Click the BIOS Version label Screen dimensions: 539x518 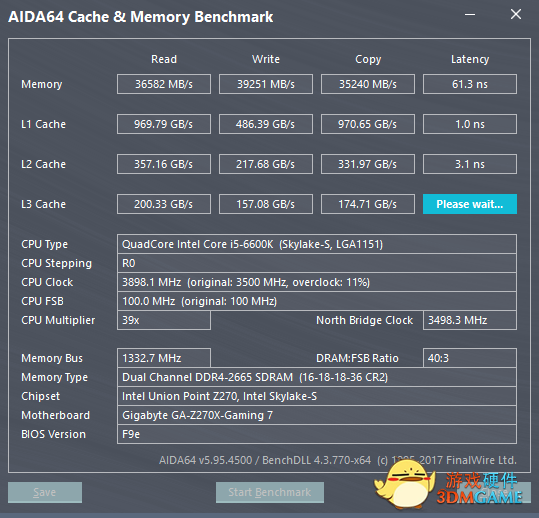(53, 434)
